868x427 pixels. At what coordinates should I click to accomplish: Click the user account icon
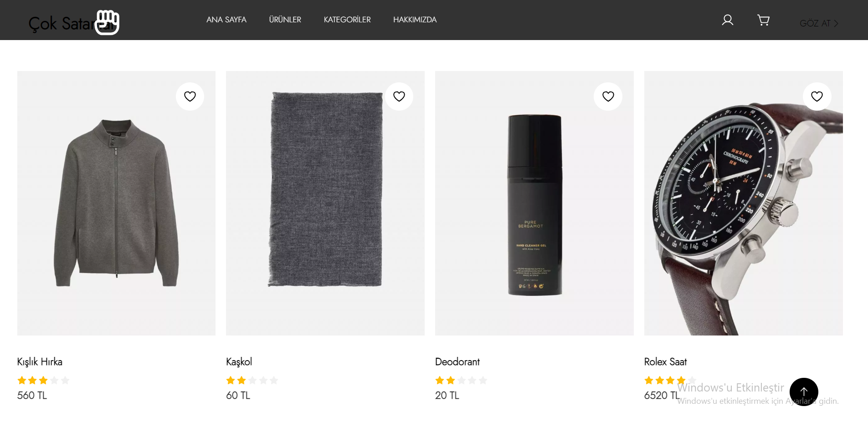click(x=727, y=20)
